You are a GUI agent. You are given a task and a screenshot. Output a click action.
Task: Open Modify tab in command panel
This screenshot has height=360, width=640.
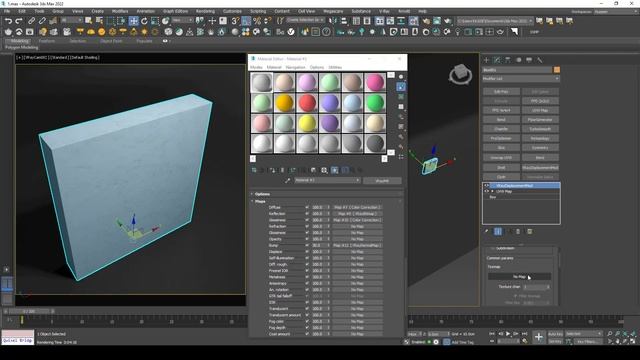click(x=497, y=60)
